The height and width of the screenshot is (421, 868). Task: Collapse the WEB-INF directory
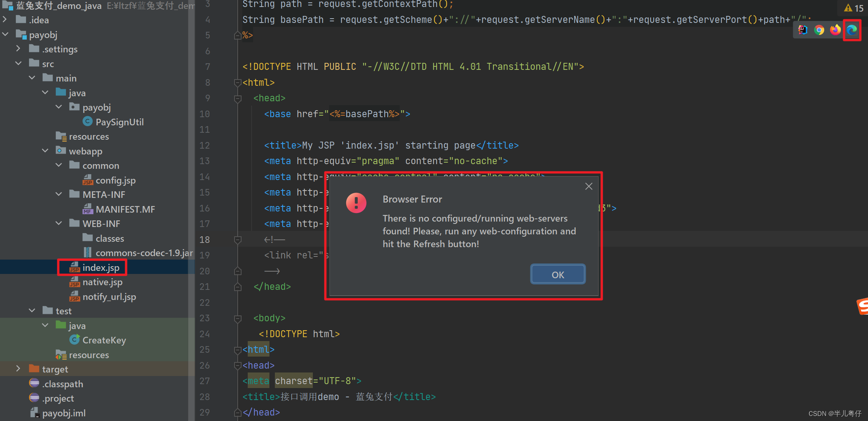click(59, 223)
